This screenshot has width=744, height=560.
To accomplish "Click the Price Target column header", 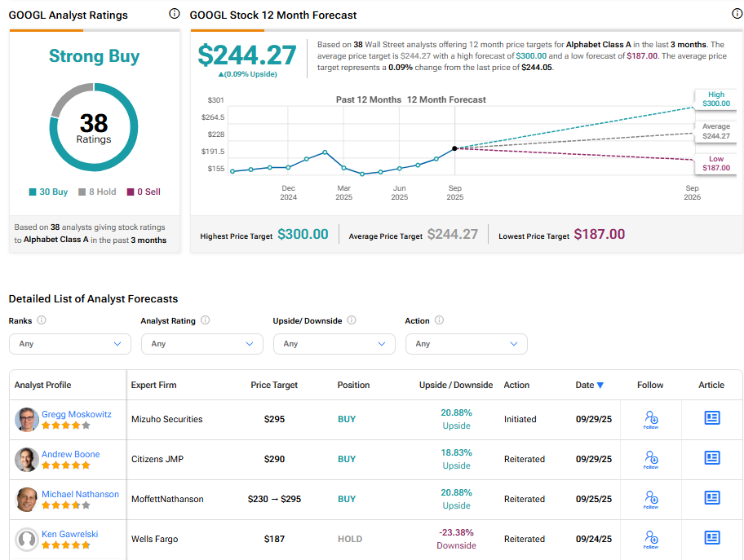I will [274, 385].
